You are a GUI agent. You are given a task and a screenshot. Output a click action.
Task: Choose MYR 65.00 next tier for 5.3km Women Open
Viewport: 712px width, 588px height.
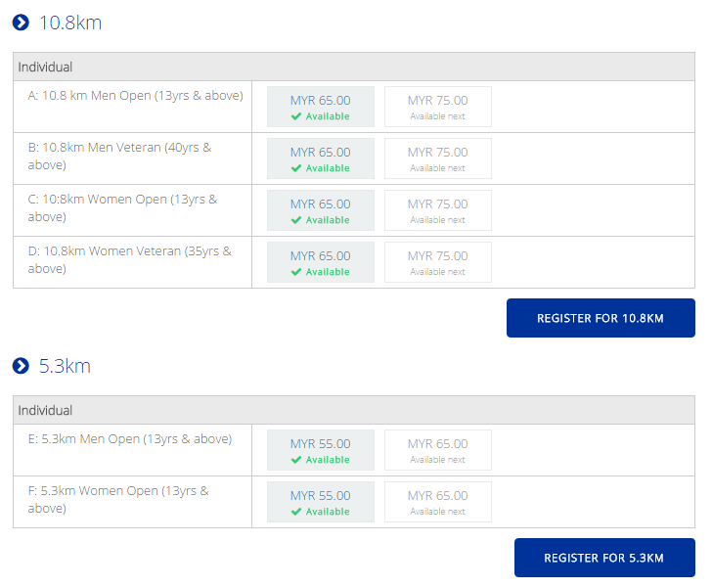438,502
